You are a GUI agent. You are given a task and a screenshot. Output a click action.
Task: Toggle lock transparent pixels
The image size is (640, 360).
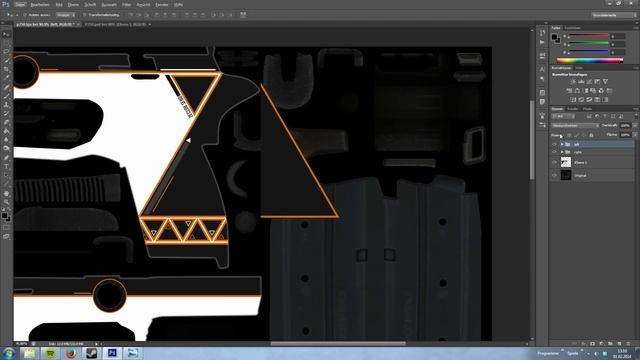pyautogui.click(x=569, y=135)
